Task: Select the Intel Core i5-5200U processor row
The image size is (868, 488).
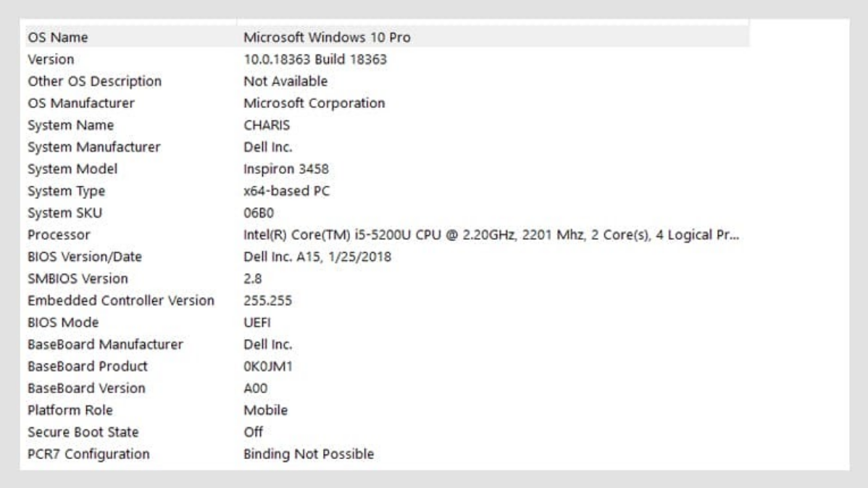Action: 362,233
